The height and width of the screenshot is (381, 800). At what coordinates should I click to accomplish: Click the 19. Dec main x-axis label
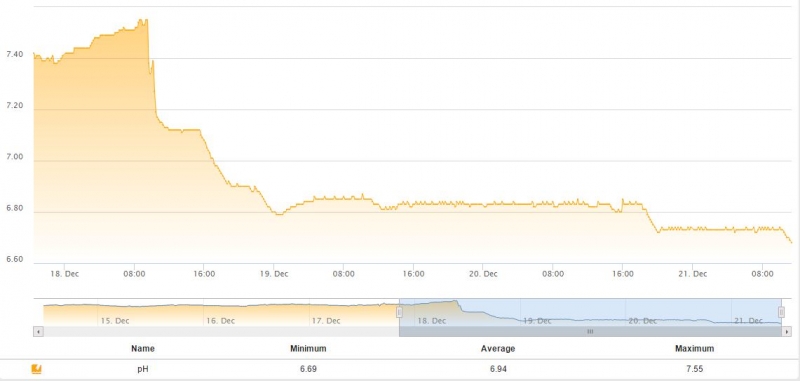pos(274,274)
